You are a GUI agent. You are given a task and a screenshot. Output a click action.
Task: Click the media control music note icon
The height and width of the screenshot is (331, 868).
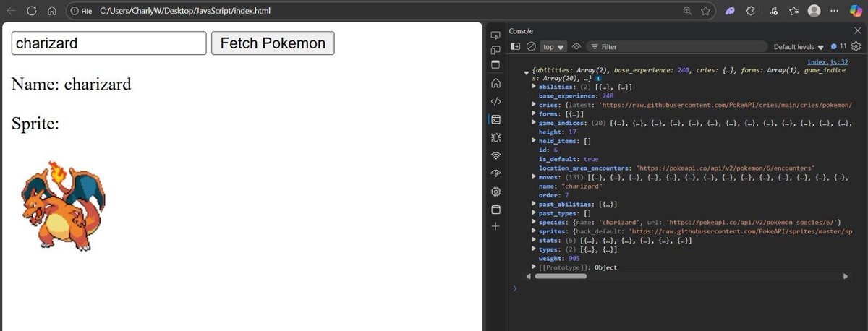774,11
